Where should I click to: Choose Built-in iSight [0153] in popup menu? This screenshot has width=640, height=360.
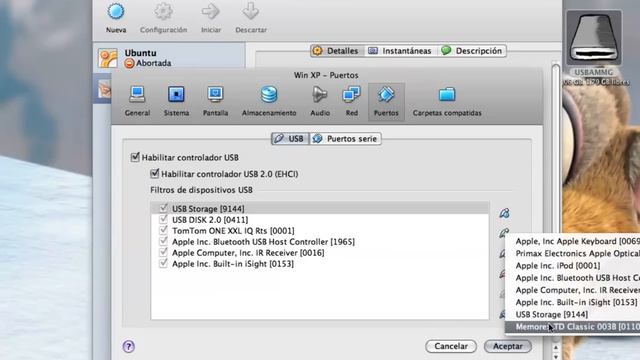click(573, 302)
